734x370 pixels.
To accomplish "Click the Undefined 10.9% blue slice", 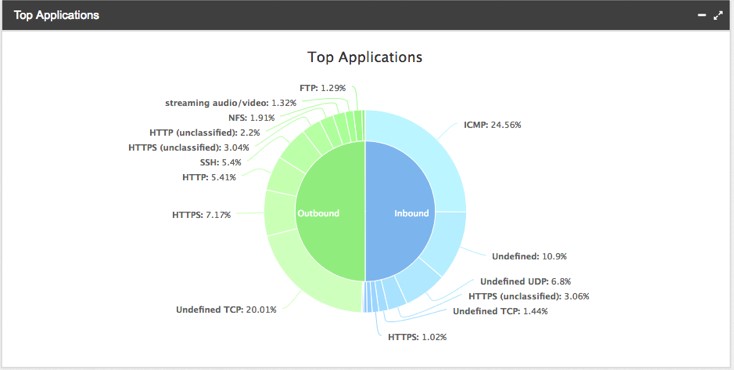I will 448,241.
